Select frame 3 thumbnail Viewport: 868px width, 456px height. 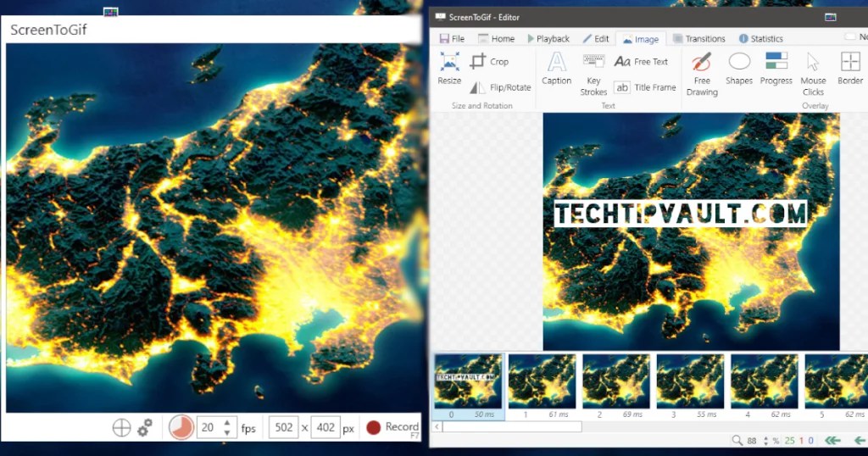(x=690, y=387)
